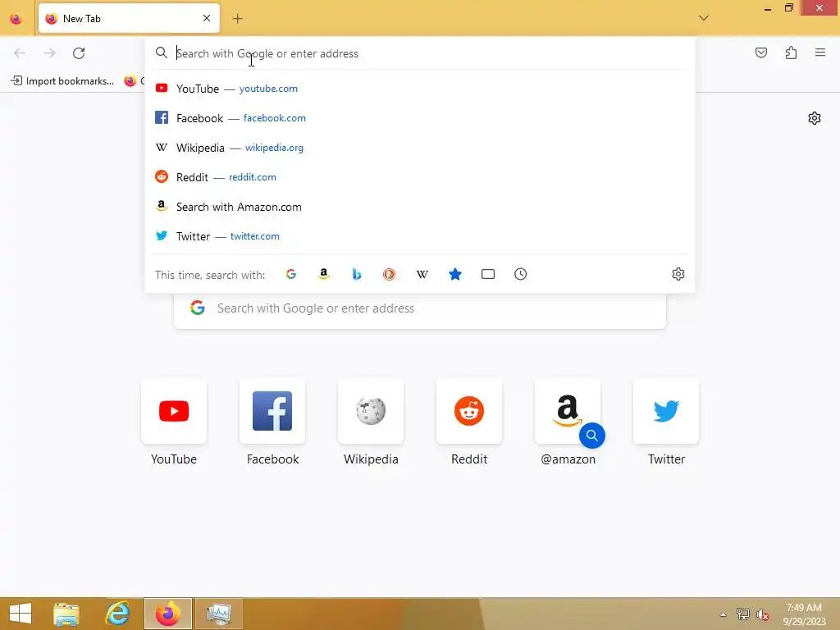The width and height of the screenshot is (840, 630).
Task: Open new tab personalize gear icon
Action: point(815,118)
